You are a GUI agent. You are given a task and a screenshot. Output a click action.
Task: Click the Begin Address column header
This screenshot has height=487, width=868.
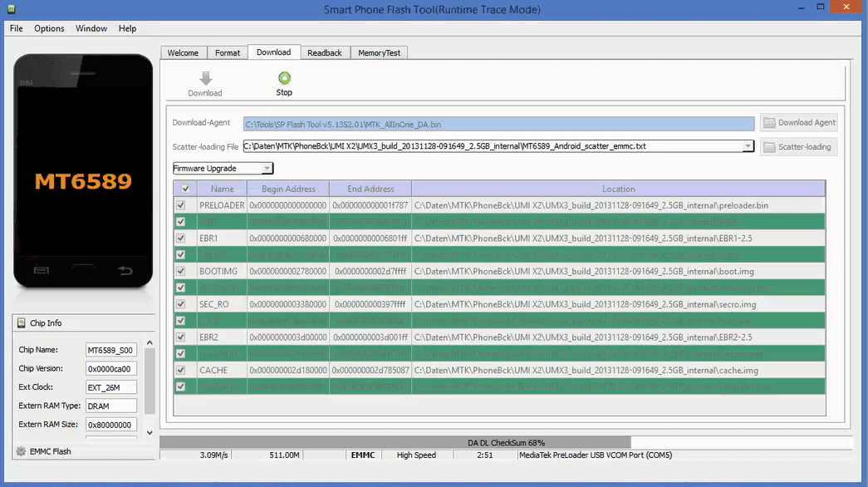click(288, 189)
